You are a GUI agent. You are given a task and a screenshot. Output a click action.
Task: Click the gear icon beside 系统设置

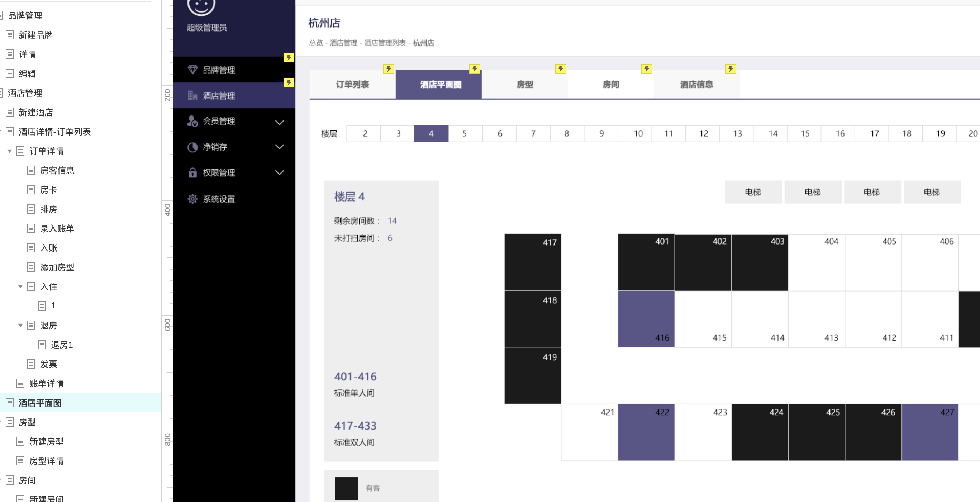point(192,199)
